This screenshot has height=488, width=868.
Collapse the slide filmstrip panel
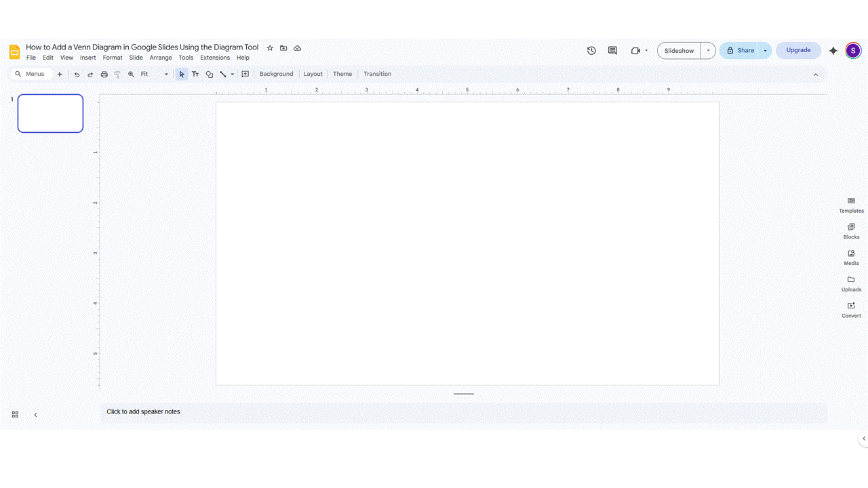click(x=35, y=414)
